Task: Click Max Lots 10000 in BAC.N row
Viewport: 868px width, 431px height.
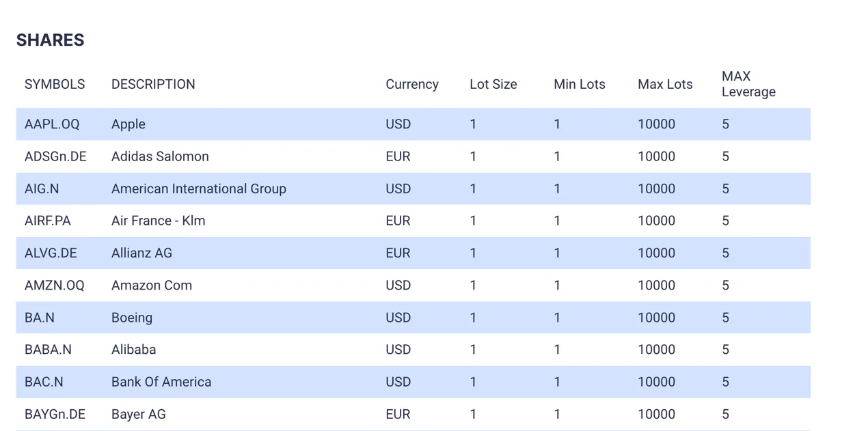Action: tap(656, 382)
